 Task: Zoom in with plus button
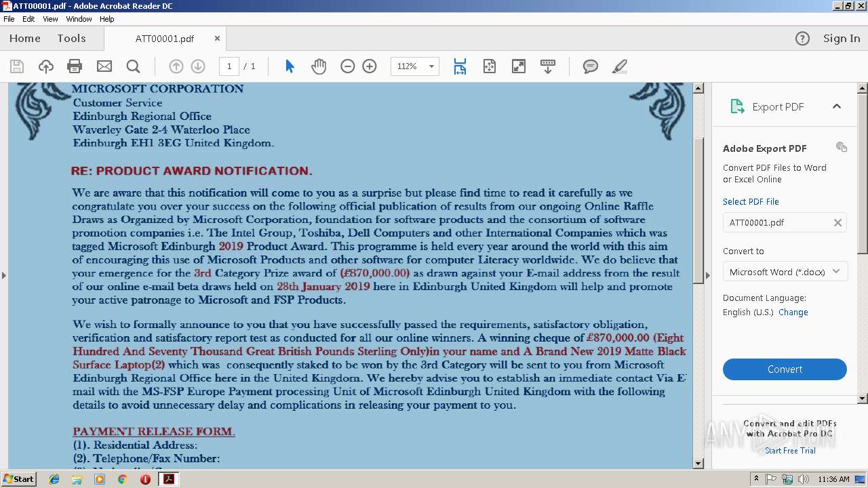[370, 66]
